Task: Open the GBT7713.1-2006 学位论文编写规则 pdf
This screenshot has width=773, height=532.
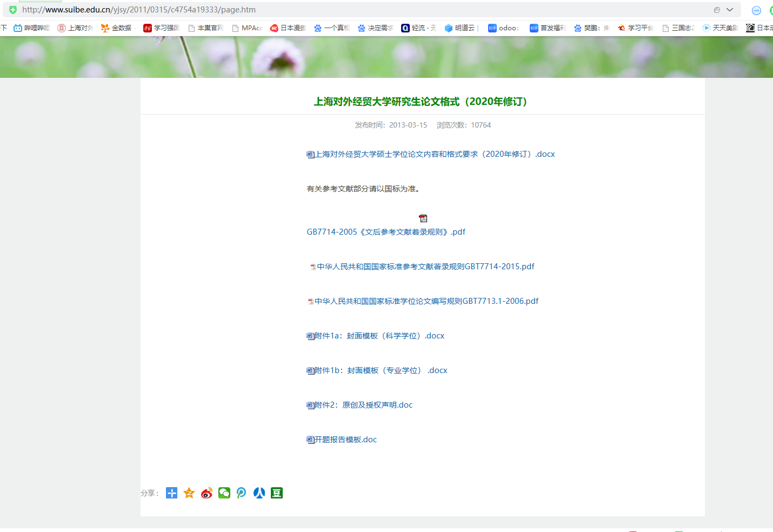Action: point(427,301)
